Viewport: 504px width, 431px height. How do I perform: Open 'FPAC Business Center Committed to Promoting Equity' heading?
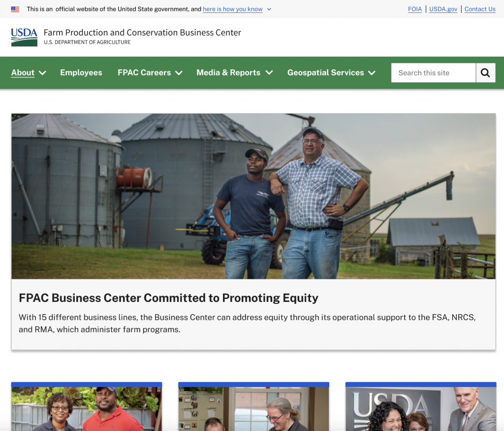tap(168, 298)
